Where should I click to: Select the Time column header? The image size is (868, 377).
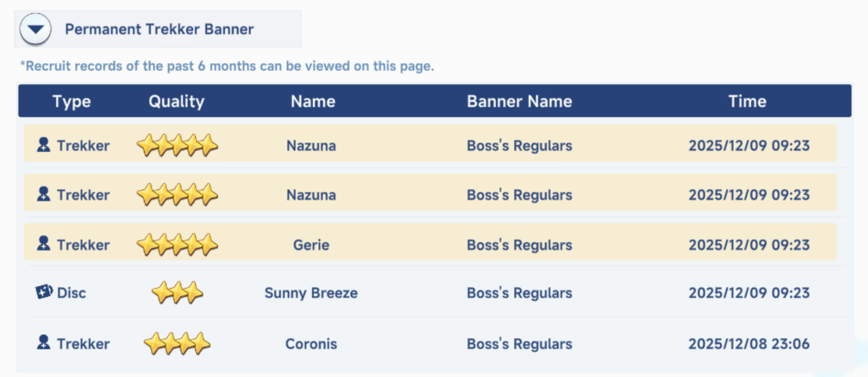(748, 102)
